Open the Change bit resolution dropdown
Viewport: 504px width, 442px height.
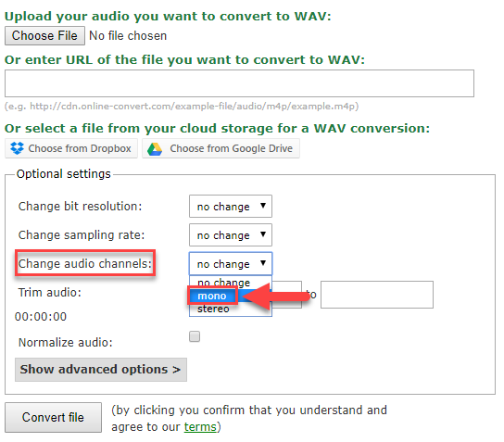[x=231, y=206]
